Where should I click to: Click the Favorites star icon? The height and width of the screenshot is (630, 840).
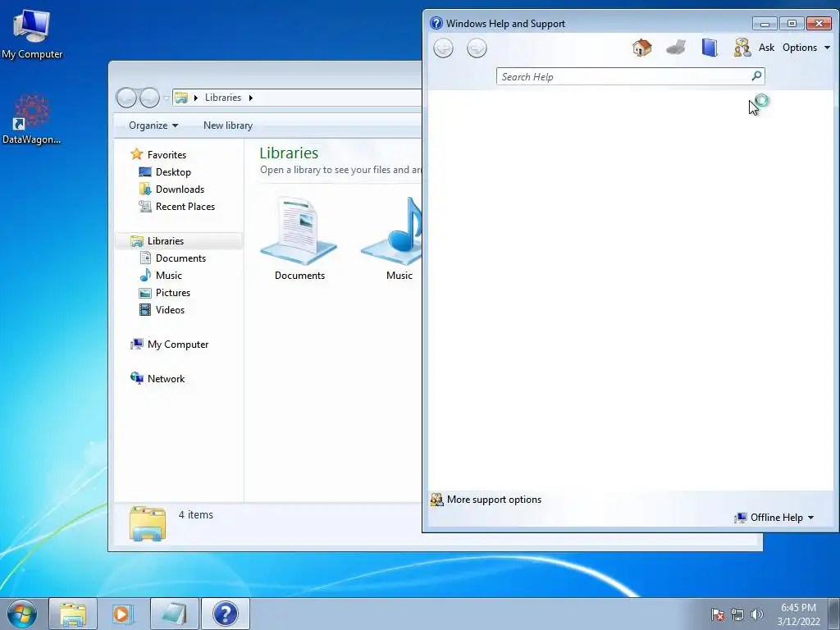[137, 154]
